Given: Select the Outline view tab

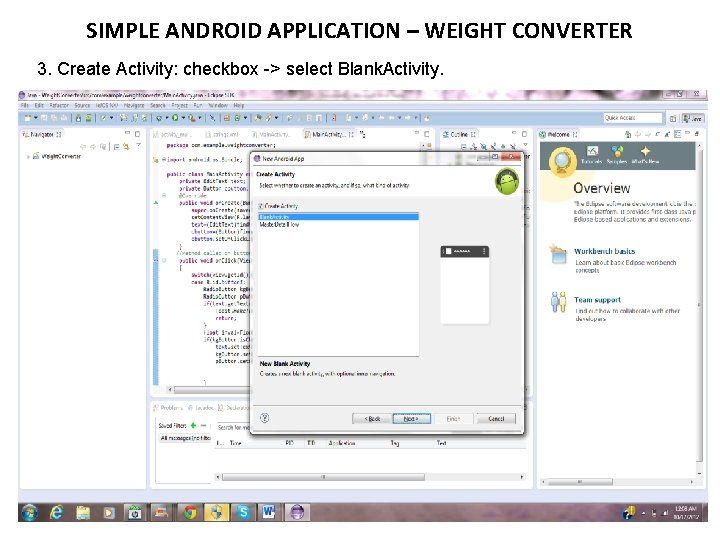Looking at the screenshot, I should click(459, 135).
